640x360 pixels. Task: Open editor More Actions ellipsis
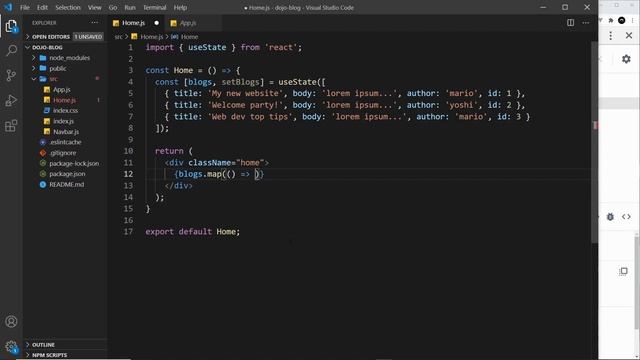click(x=585, y=23)
